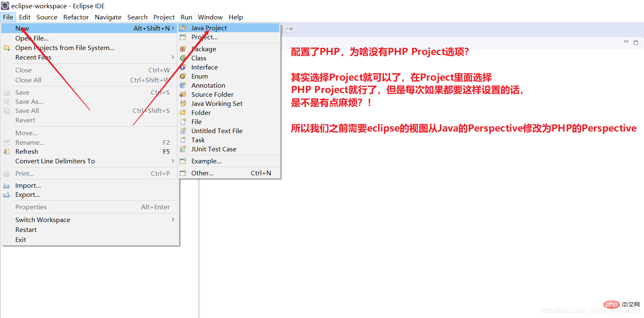
Task: Click Open Projects from File System folder icon
Action: [7, 48]
